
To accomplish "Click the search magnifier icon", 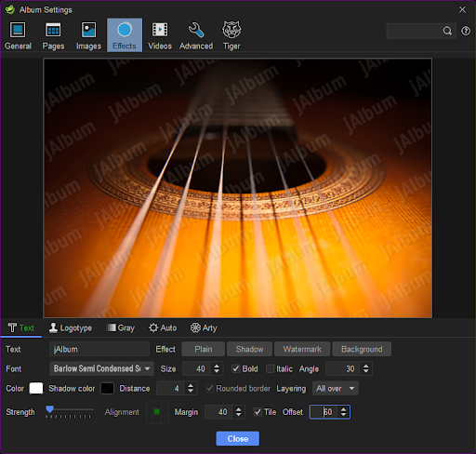I will (447, 31).
